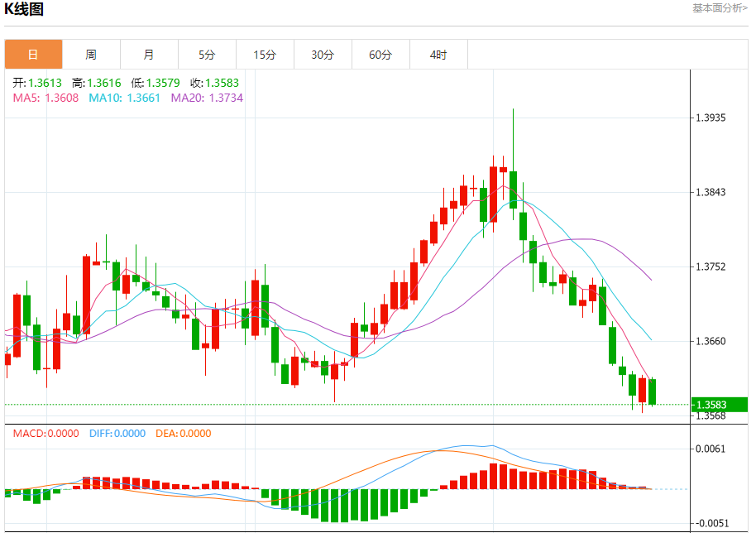
Task: Click the 低:1.3579 low price
Action: coord(156,83)
